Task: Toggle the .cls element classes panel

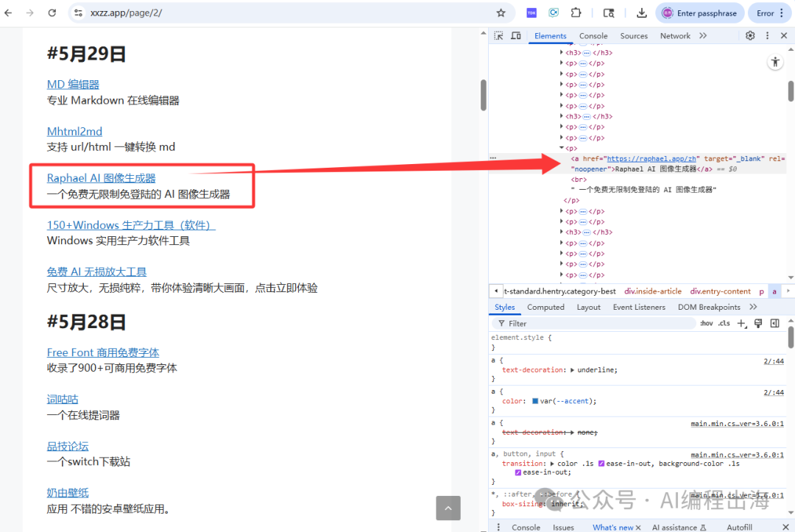Action: [724, 324]
